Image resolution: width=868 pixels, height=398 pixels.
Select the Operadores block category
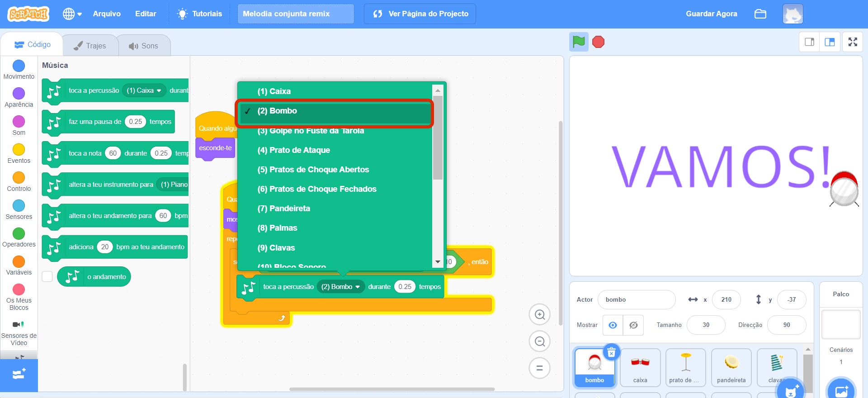coord(19,237)
